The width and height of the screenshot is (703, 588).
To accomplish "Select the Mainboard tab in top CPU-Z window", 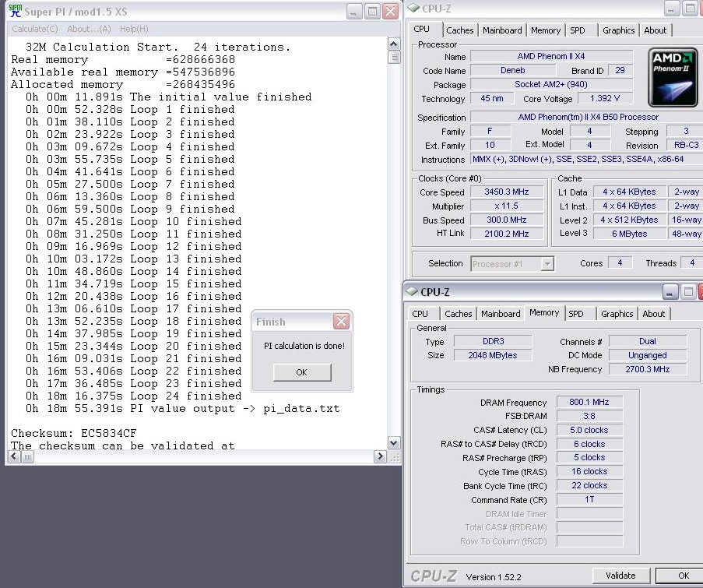I will [x=502, y=30].
